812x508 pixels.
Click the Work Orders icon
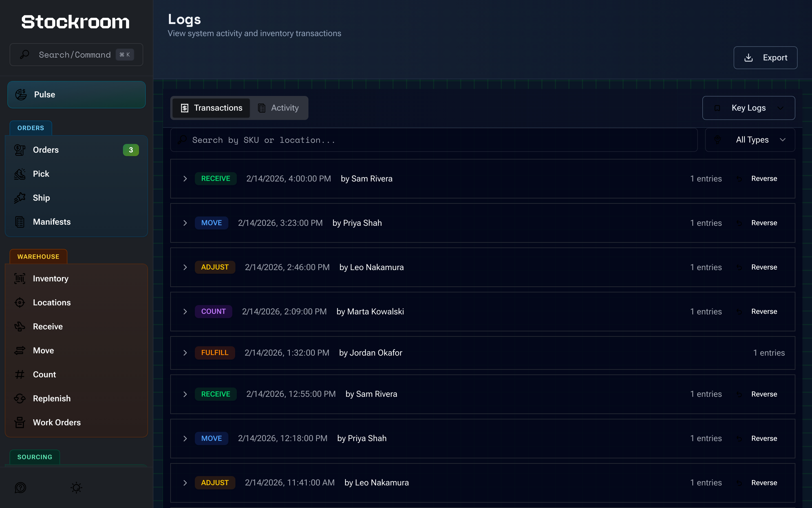(x=20, y=423)
